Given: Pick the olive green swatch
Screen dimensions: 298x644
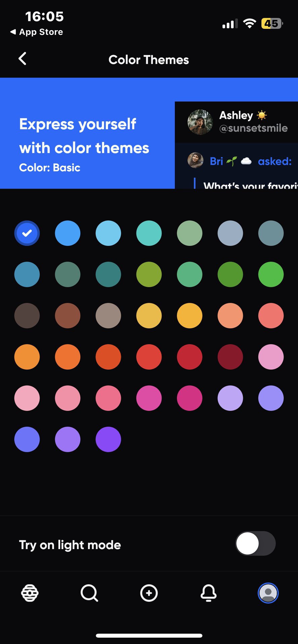Looking at the screenshot, I should pyautogui.click(x=149, y=274).
